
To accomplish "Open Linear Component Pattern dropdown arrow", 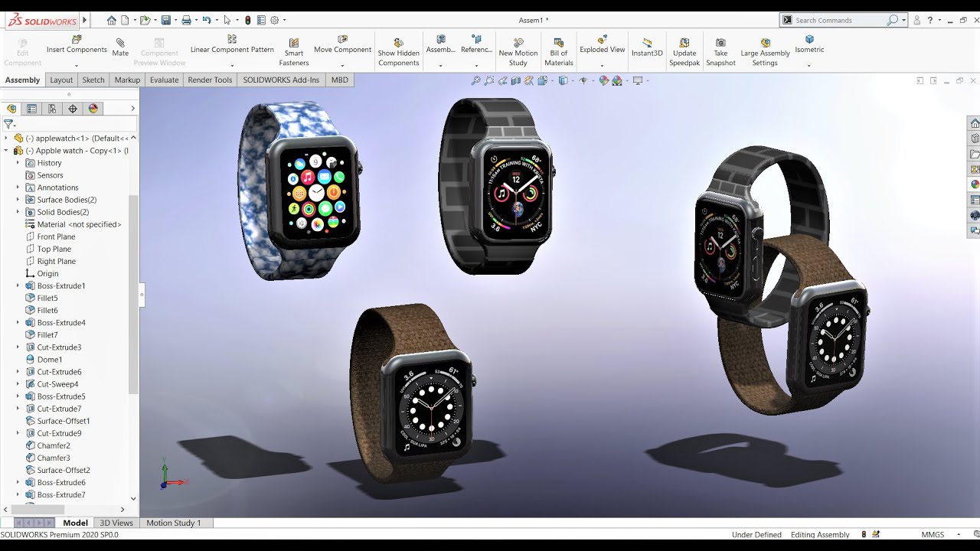I will 232,65.
